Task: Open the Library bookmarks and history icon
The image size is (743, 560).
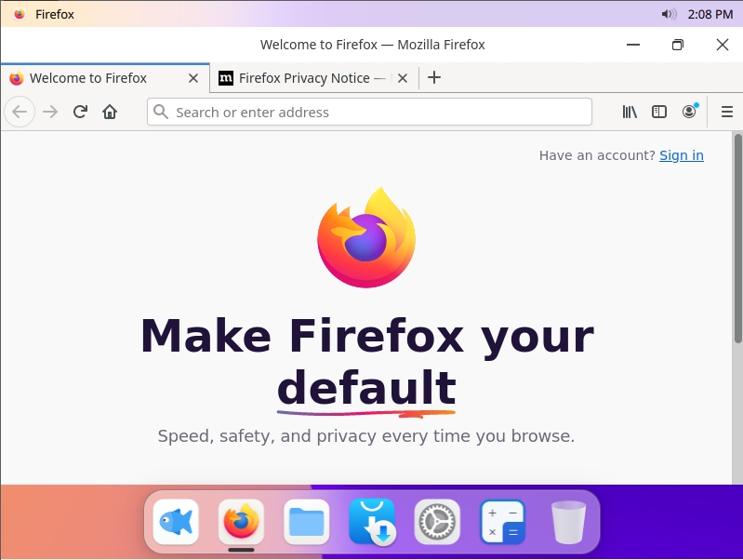Action: point(630,112)
